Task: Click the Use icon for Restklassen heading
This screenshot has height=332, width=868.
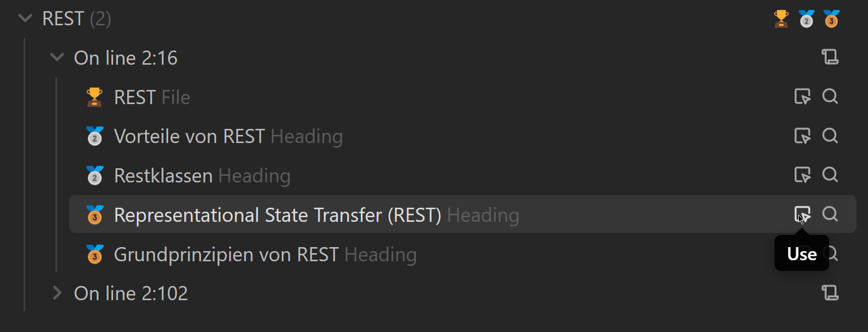Action: tap(802, 175)
